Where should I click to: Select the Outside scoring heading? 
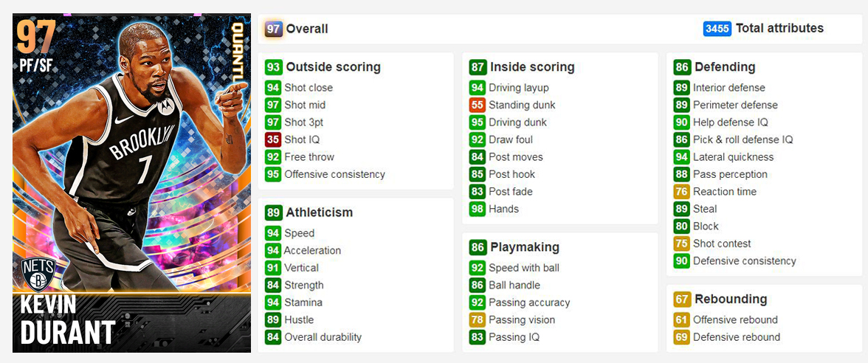(334, 67)
